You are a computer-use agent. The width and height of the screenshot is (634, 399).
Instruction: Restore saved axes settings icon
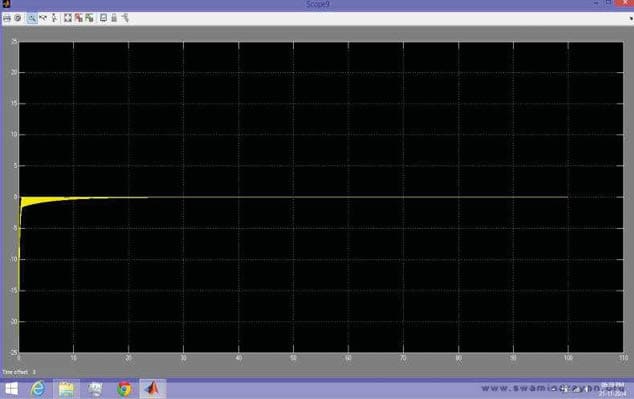(x=89, y=18)
